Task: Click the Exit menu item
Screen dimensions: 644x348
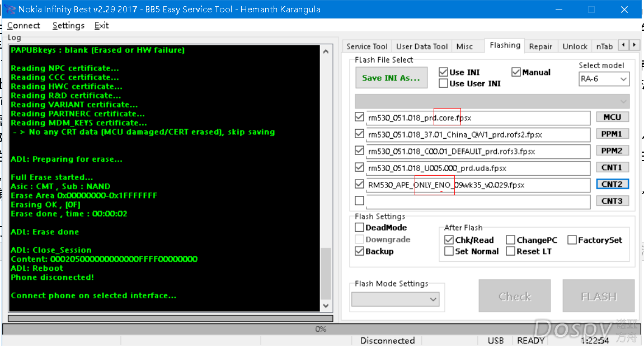Action: coord(101,26)
